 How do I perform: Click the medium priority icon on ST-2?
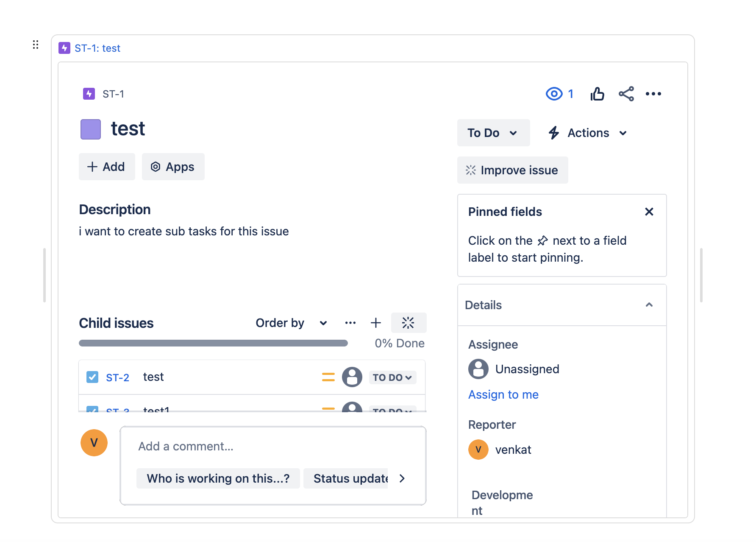click(328, 377)
